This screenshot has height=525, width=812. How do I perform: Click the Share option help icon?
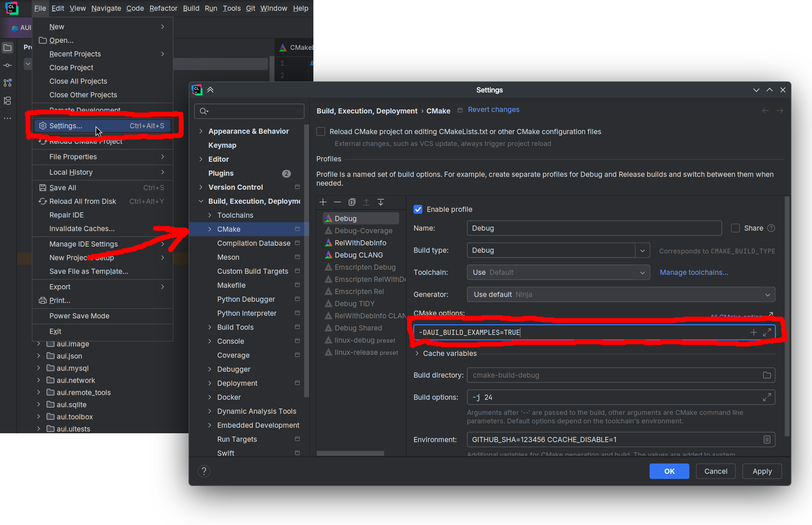pos(771,228)
